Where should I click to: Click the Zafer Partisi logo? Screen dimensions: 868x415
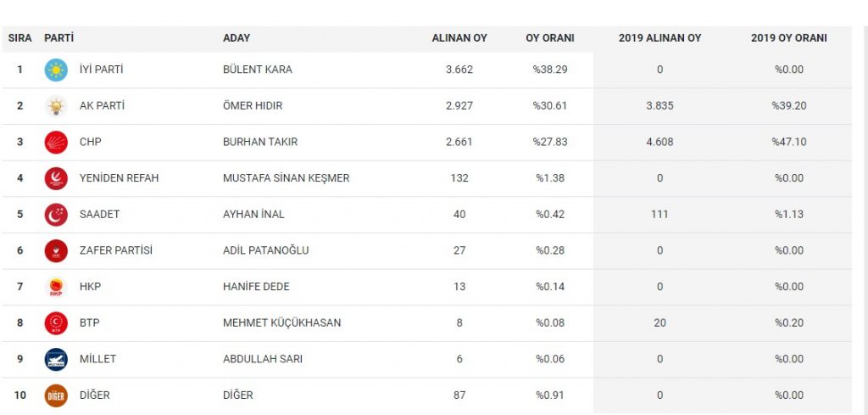pos(56,250)
